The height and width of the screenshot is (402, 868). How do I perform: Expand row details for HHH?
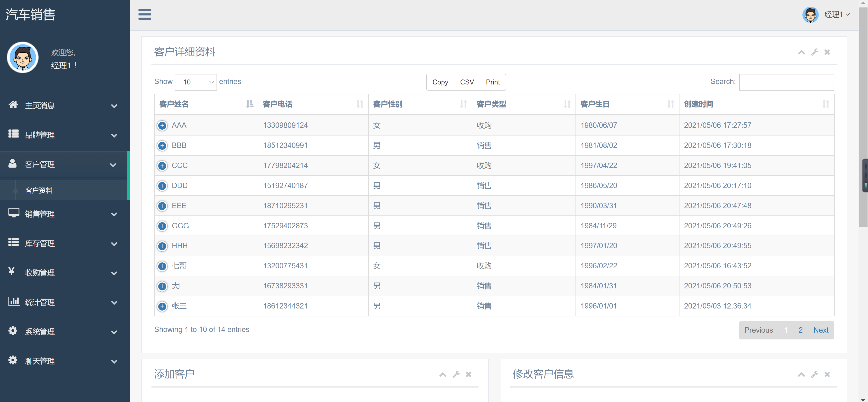162,246
